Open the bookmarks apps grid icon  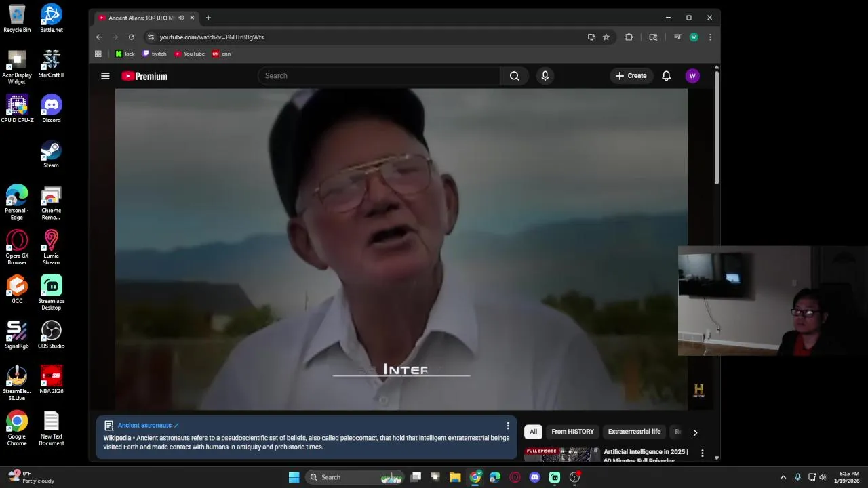point(98,54)
